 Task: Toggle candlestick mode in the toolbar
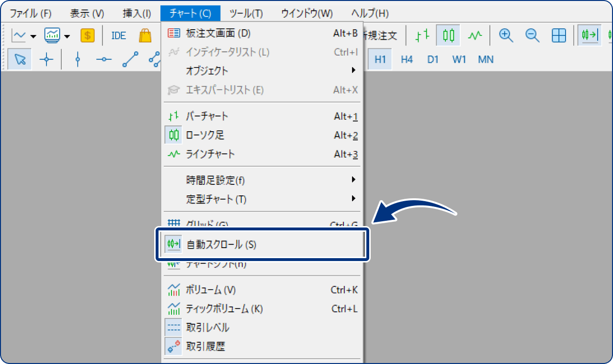coord(448,35)
